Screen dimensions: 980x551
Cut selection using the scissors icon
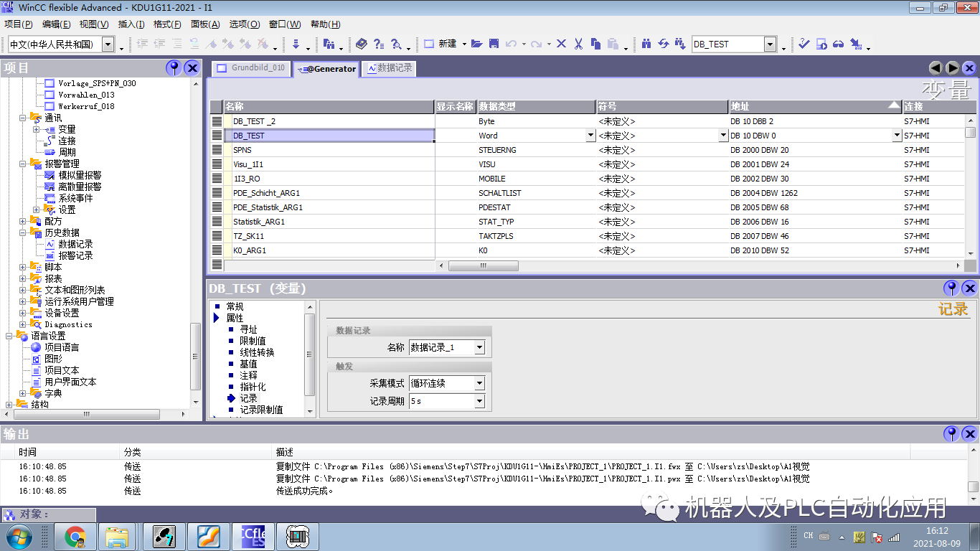click(x=577, y=44)
